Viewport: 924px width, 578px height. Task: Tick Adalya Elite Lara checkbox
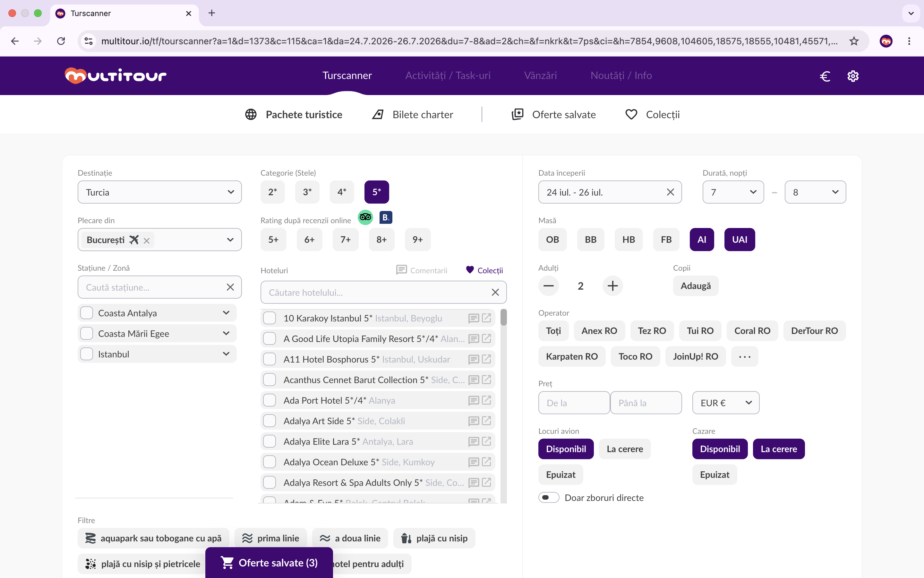tap(269, 442)
